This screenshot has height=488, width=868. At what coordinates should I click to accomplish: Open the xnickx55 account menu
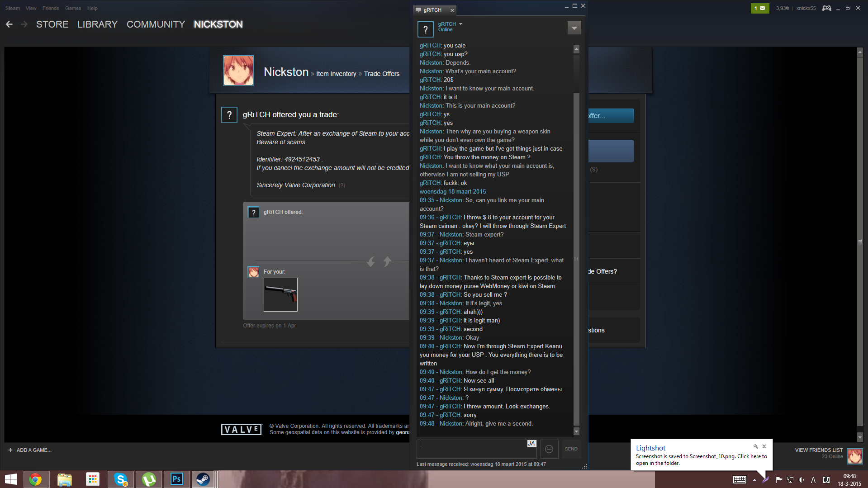click(x=806, y=8)
